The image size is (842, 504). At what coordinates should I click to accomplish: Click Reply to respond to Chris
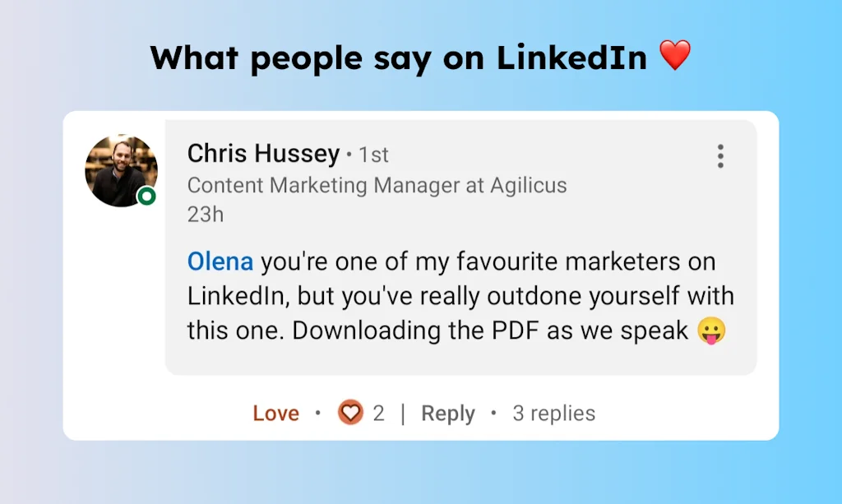tap(447, 413)
